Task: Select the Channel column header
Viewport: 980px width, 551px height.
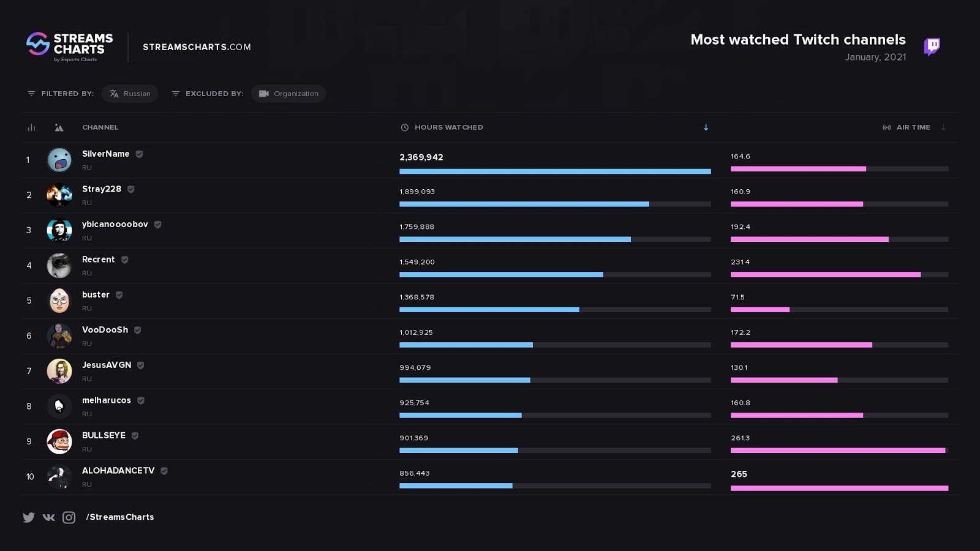Action: point(100,127)
